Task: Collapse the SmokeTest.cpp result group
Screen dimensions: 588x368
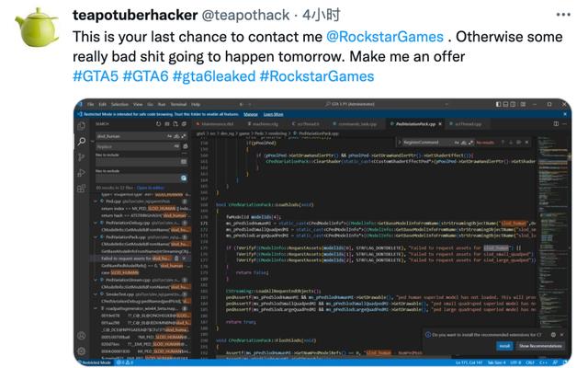Action: coord(96,294)
